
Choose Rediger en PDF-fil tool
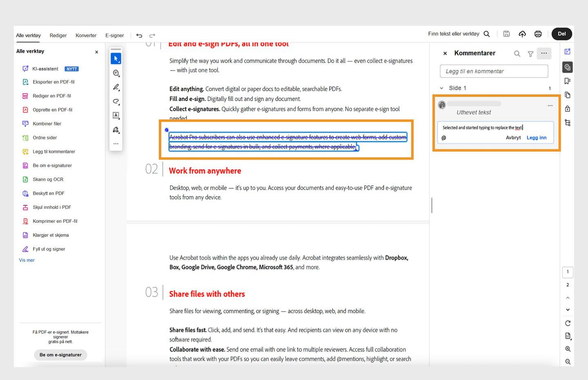47,96
